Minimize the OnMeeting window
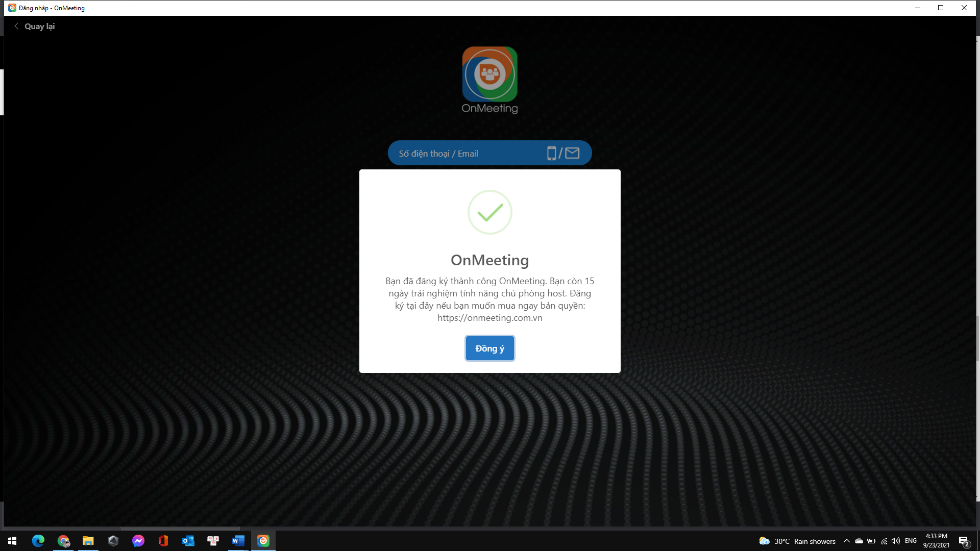The height and width of the screenshot is (551, 980). point(917,8)
